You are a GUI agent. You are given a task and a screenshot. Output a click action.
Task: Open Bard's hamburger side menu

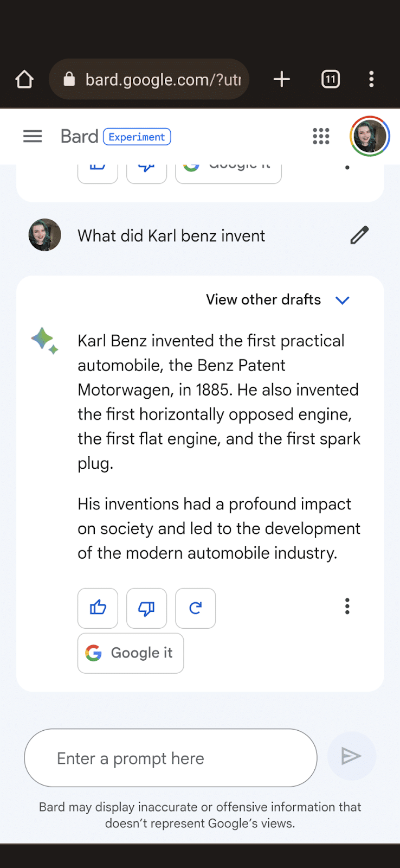(x=33, y=136)
